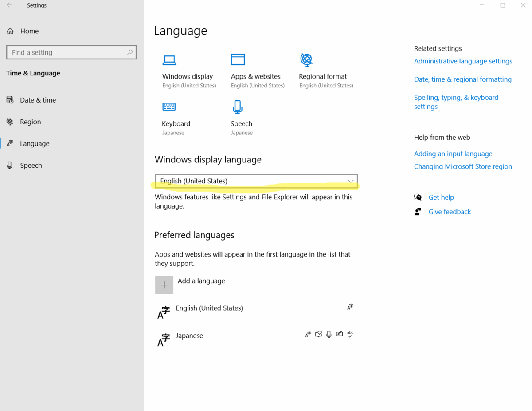The height and width of the screenshot is (411, 532).
Task: Open the Windows display language dropdown
Action: point(256,181)
